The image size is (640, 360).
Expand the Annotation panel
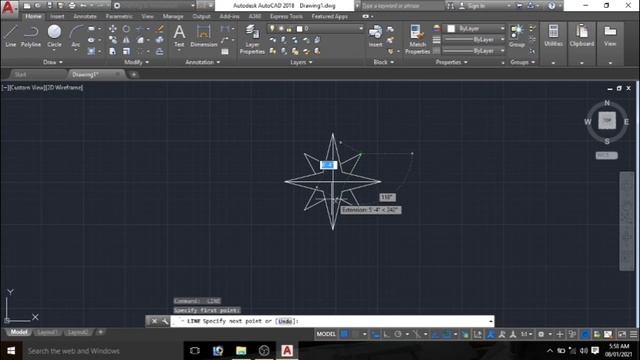click(202, 62)
